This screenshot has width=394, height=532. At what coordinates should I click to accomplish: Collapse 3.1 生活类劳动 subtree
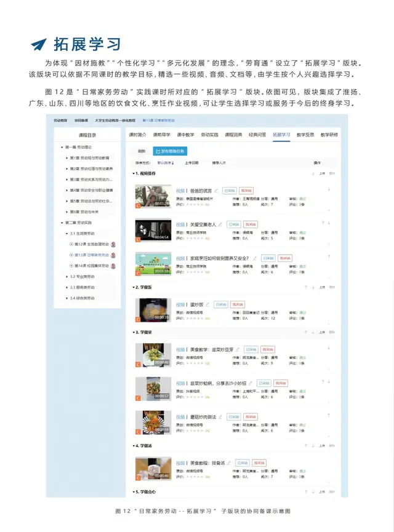click(66, 234)
